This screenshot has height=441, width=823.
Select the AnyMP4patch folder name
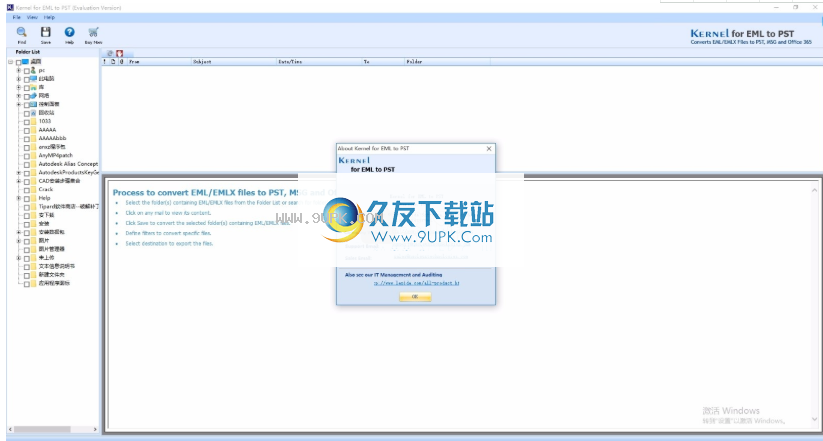[56, 156]
